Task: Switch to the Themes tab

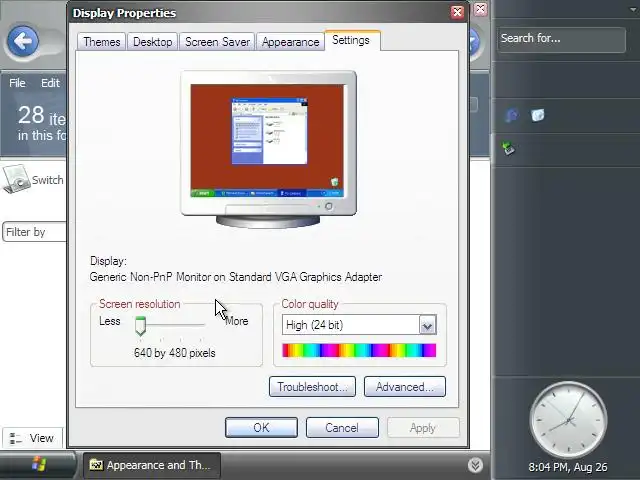Action: [101, 42]
